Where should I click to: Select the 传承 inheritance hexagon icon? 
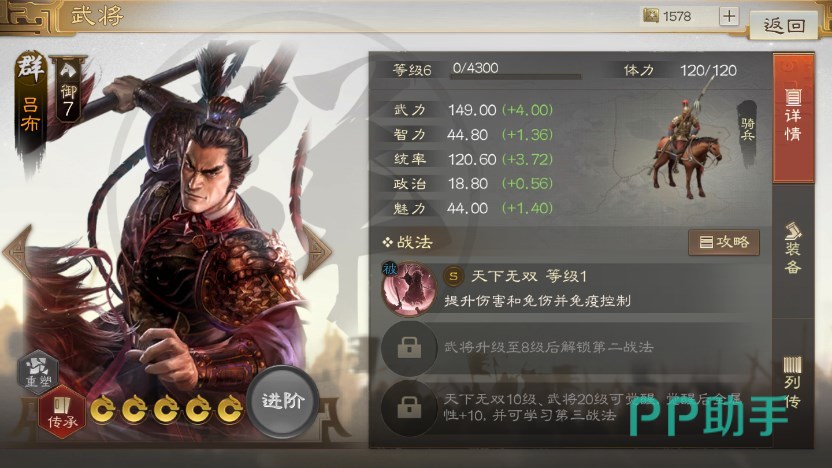62,412
